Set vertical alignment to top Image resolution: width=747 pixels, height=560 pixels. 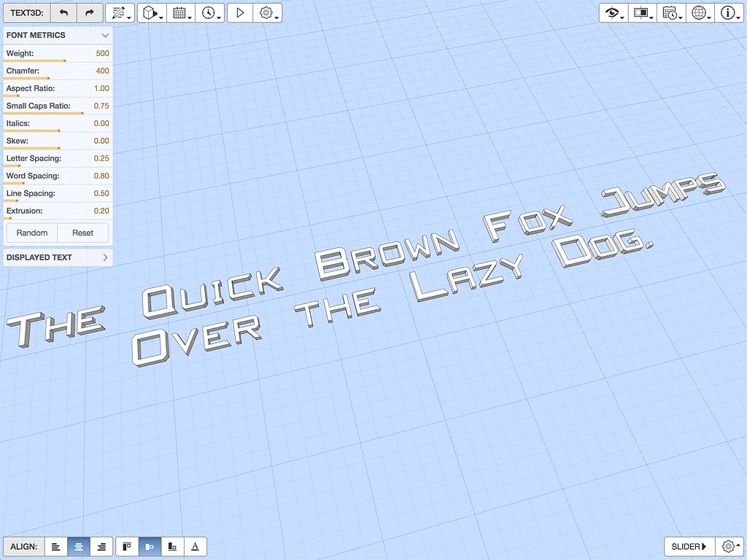127,547
